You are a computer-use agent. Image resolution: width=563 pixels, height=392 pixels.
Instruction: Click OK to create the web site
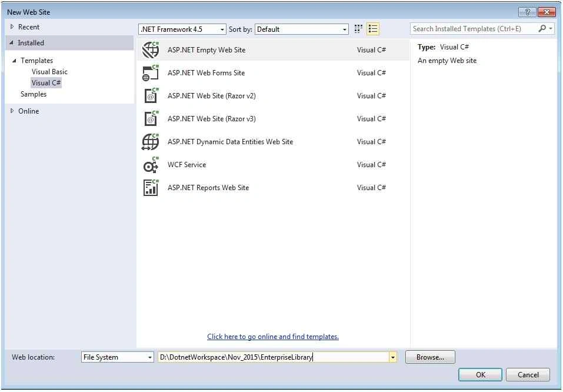(481, 375)
